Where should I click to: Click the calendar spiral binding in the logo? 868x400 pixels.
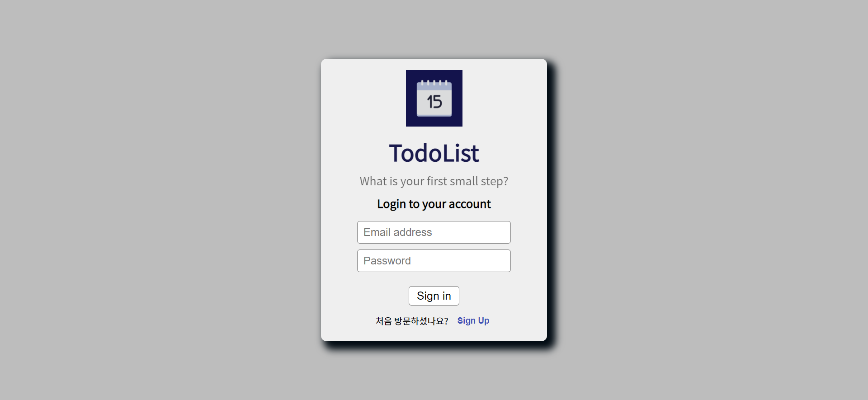434,83
